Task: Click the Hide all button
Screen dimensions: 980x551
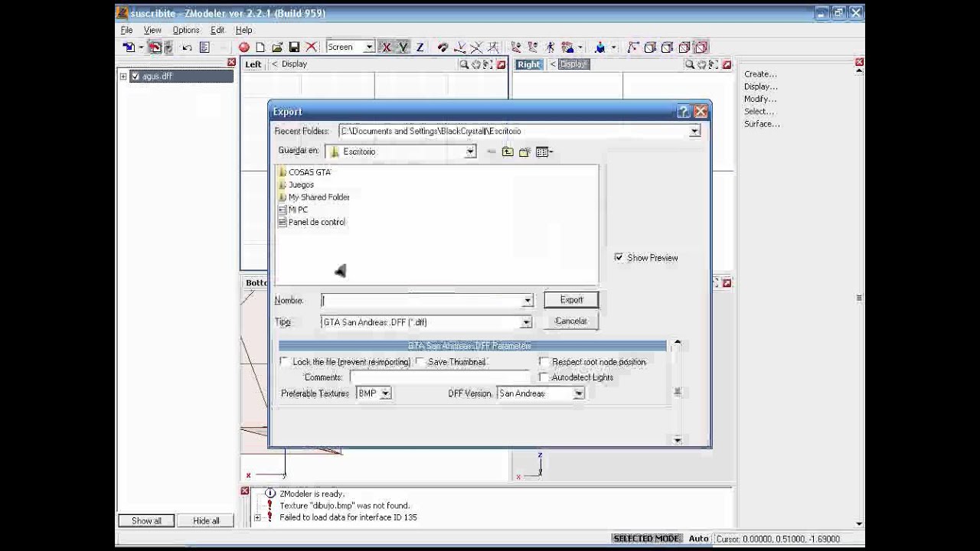Action: 206,520
